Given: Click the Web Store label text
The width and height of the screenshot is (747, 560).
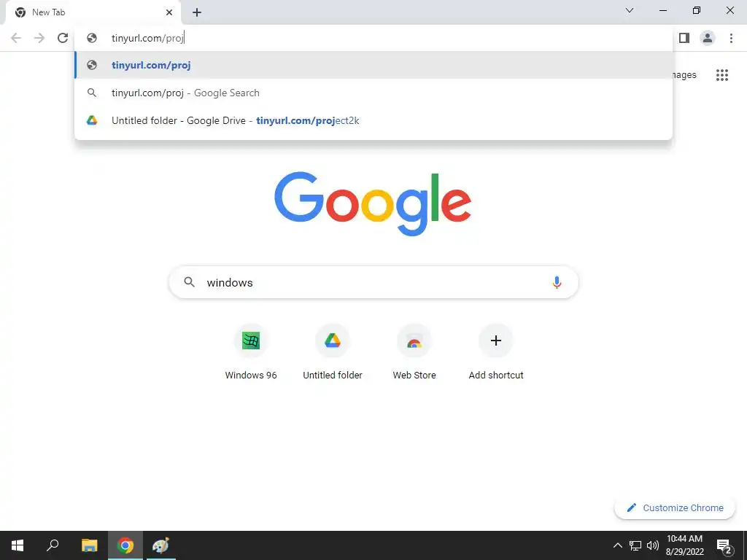Looking at the screenshot, I should click(x=414, y=376).
